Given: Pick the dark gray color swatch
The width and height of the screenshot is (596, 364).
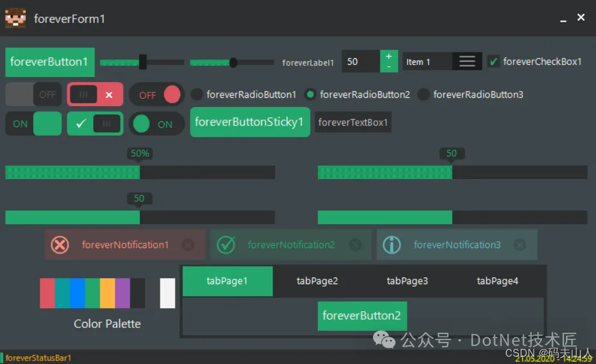Looking at the screenshot, I should tap(138, 293).
